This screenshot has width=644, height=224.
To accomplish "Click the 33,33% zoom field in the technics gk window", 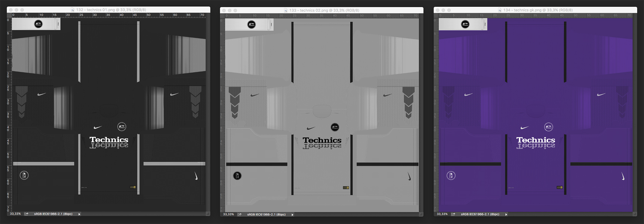I will click(x=442, y=214).
